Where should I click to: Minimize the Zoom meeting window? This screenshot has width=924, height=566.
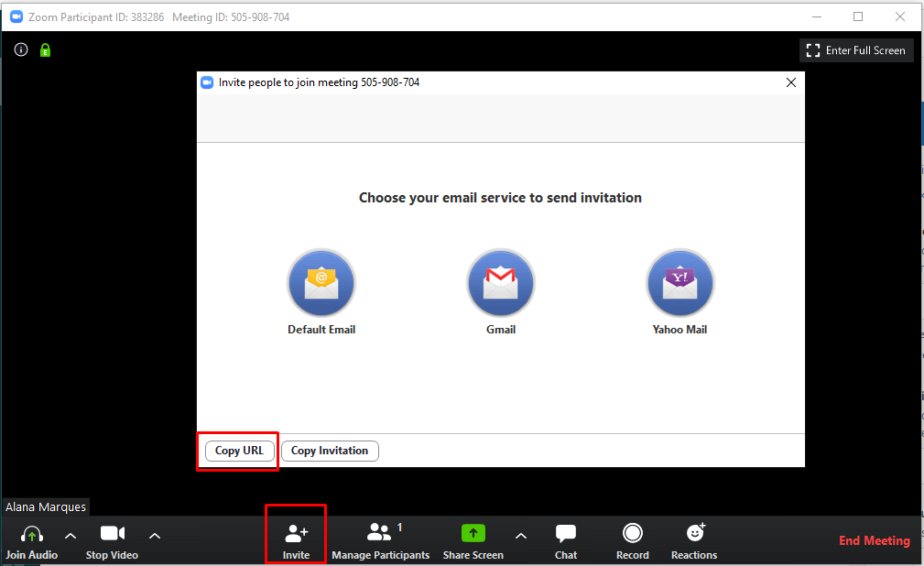click(817, 16)
